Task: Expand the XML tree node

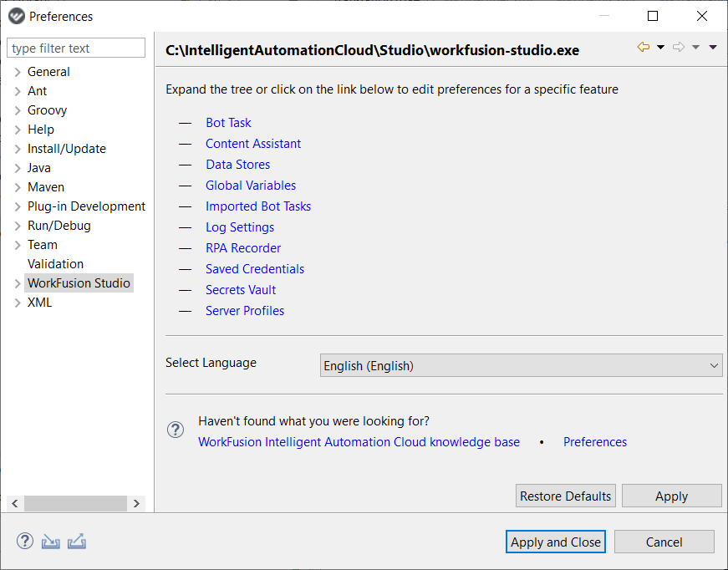Action: pos(18,303)
